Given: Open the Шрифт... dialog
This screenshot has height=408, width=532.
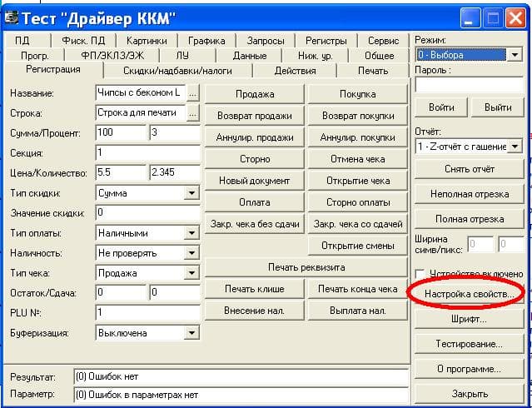Looking at the screenshot, I should (x=470, y=319).
